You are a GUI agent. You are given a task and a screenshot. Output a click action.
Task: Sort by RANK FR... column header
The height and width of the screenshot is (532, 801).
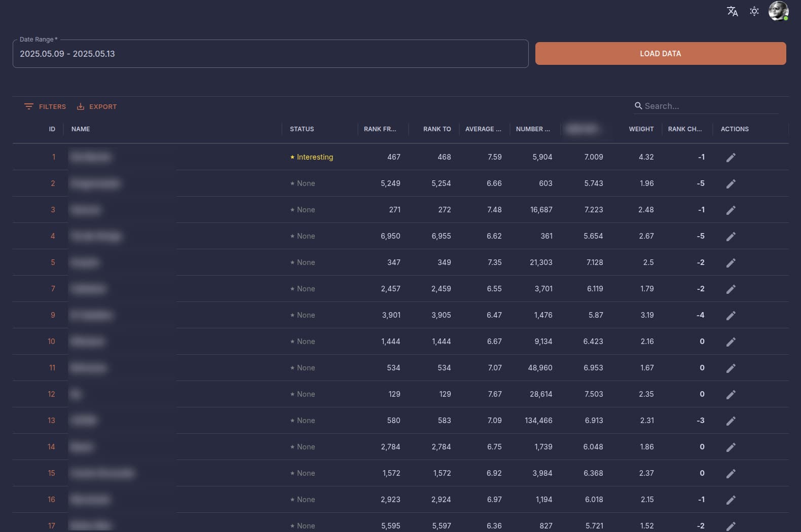click(380, 129)
